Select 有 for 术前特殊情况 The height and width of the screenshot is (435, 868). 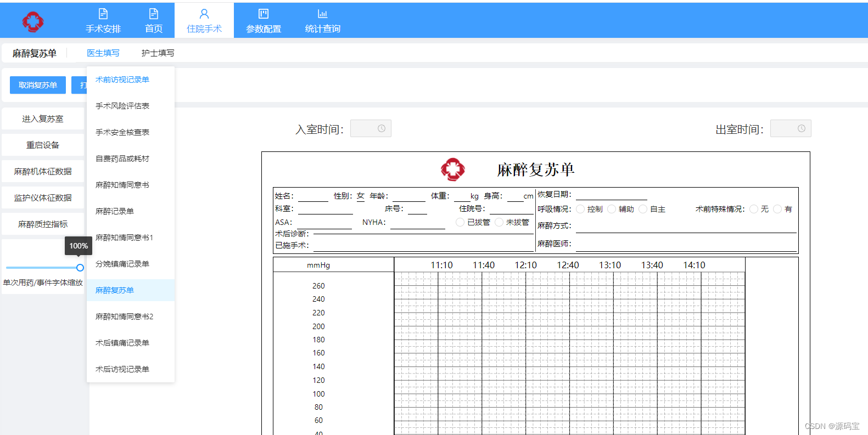pyautogui.click(x=777, y=209)
